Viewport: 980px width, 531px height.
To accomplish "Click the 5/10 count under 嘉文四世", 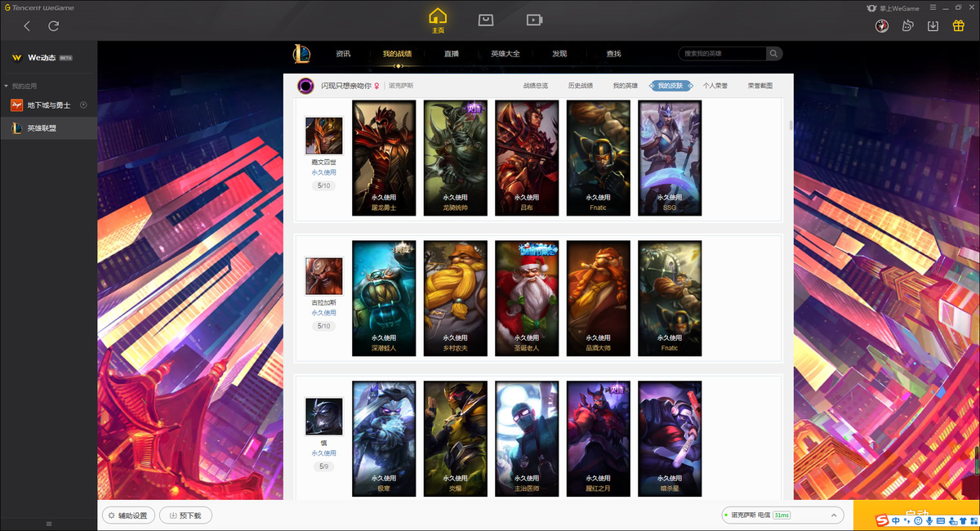I will point(324,186).
